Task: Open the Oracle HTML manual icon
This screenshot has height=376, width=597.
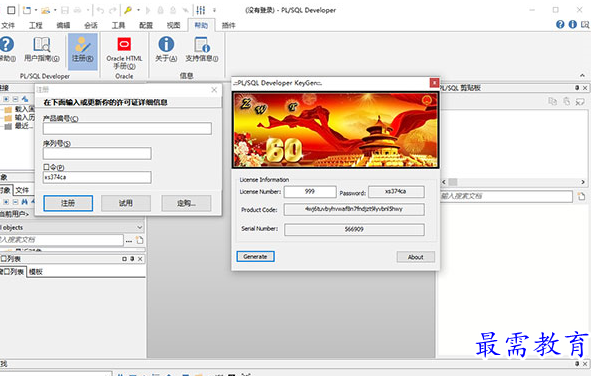Action: (124, 53)
